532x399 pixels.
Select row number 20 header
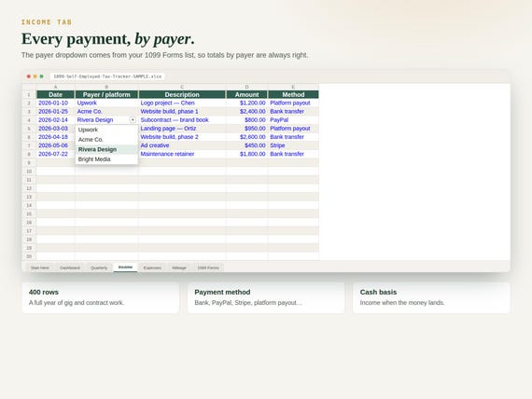tap(29, 256)
